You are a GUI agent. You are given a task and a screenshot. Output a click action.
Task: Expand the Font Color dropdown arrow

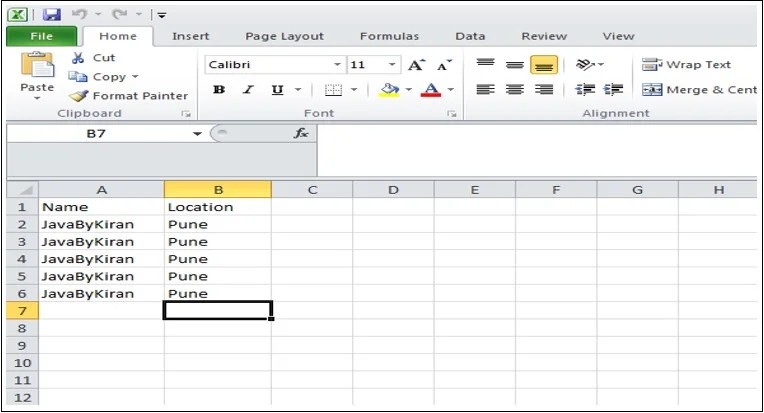point(451,90)
